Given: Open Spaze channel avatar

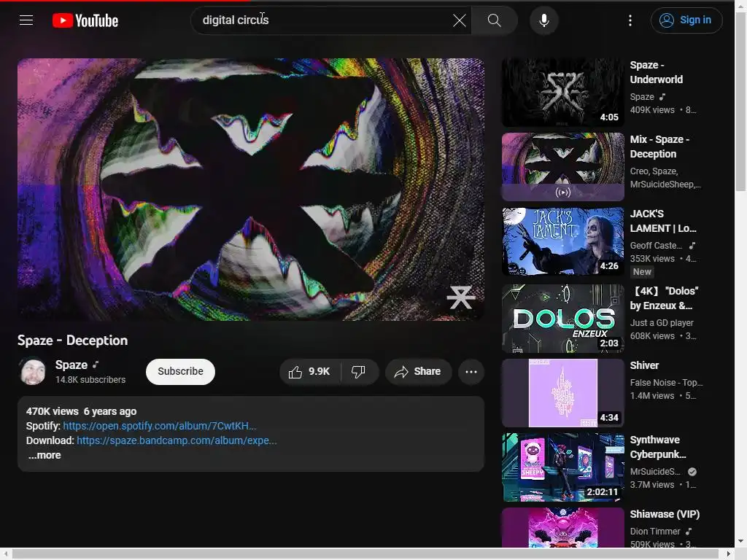Looking at the screenshot, I should tap(32, 371).
